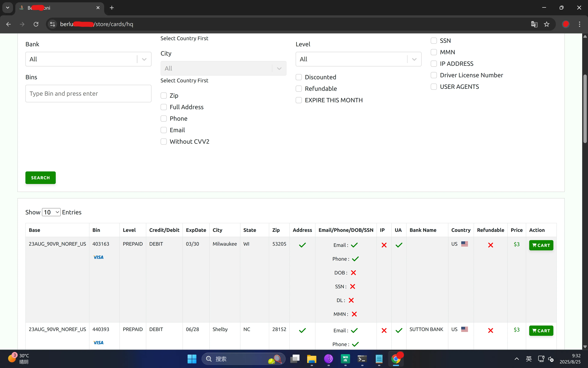Click CART in the SUTTON BANK row
Screen dimensions: 588x368
[541, 331]
